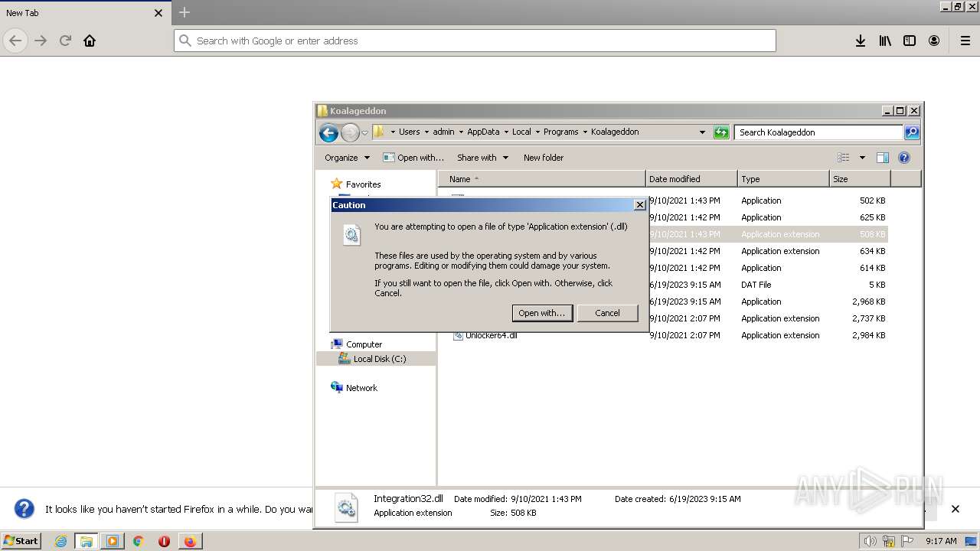Click Open with... in the Caution dialog
The image size is (980, 551).
542,313
